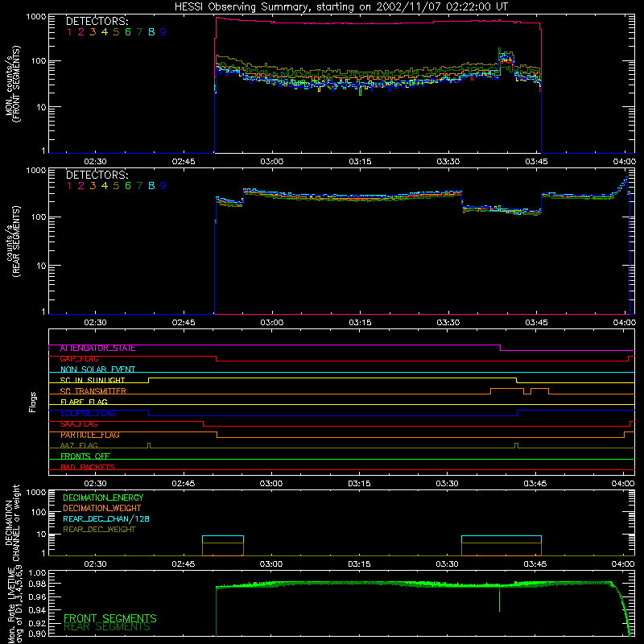644x644 pixels.
Task: Click 04:00 time label under front segments plot
Action: click(x=625, y=162)
